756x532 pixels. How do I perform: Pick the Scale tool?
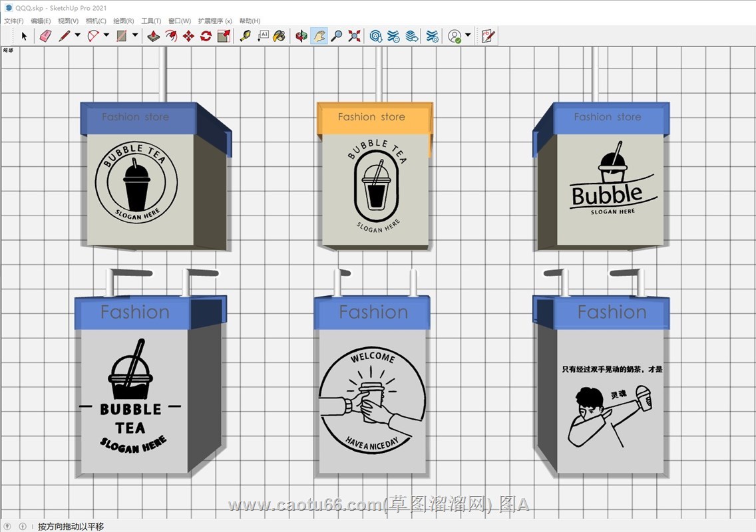[224, 36]
